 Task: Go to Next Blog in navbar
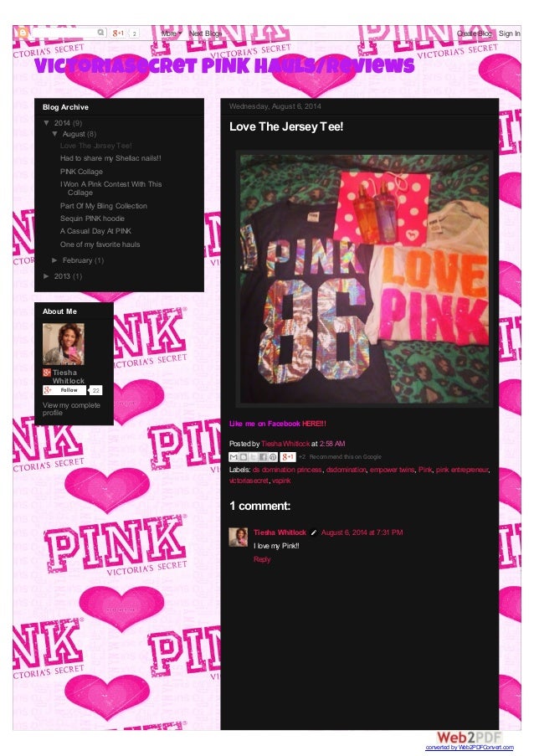tap(205, 33)
